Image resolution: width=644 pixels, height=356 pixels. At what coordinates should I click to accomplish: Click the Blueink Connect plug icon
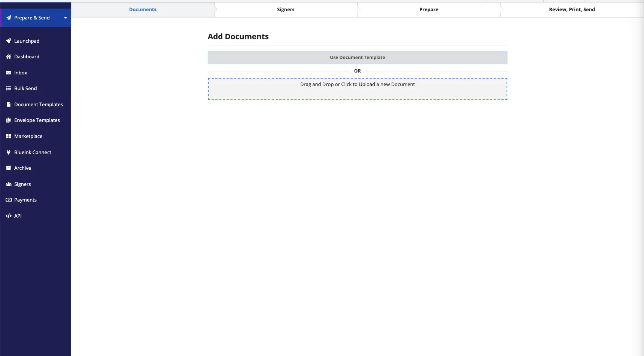pyautogui.click(x=8, y=152)
